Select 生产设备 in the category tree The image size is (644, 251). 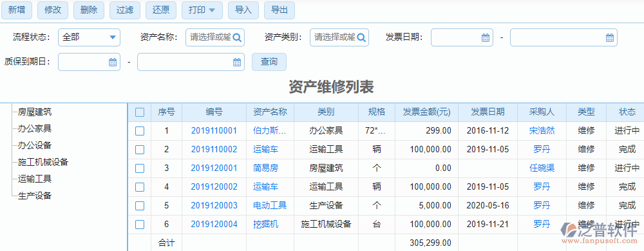pos(35,196)
